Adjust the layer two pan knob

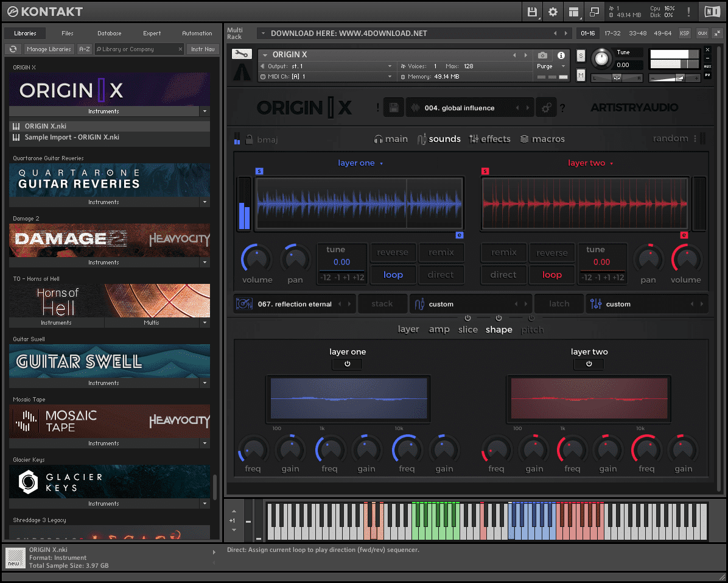(x=648, y=260)
